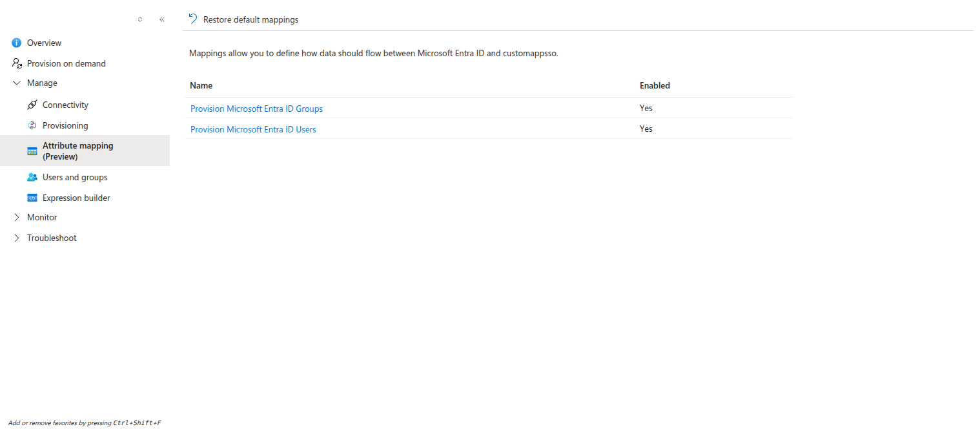This screenshot has width=980, height=429.
Task: Click the favorites Ctrl+Shift+F hint text
Action: coord(85,423)
